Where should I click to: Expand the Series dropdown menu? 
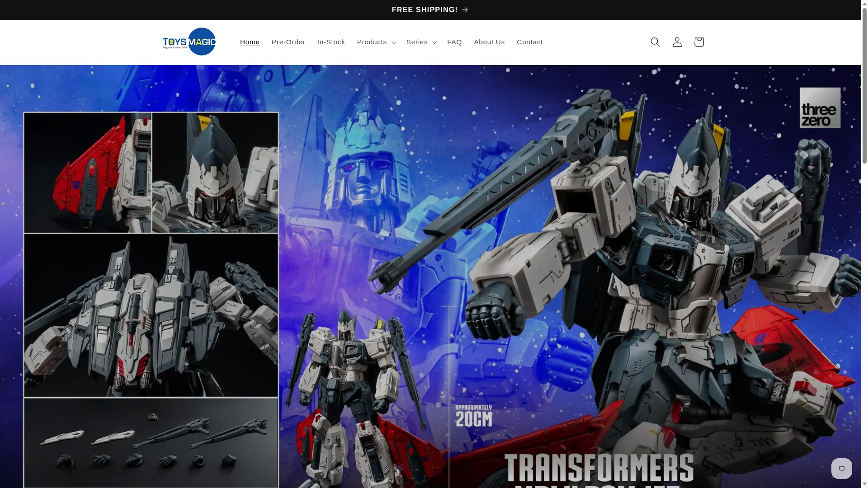tap(421, 42)
